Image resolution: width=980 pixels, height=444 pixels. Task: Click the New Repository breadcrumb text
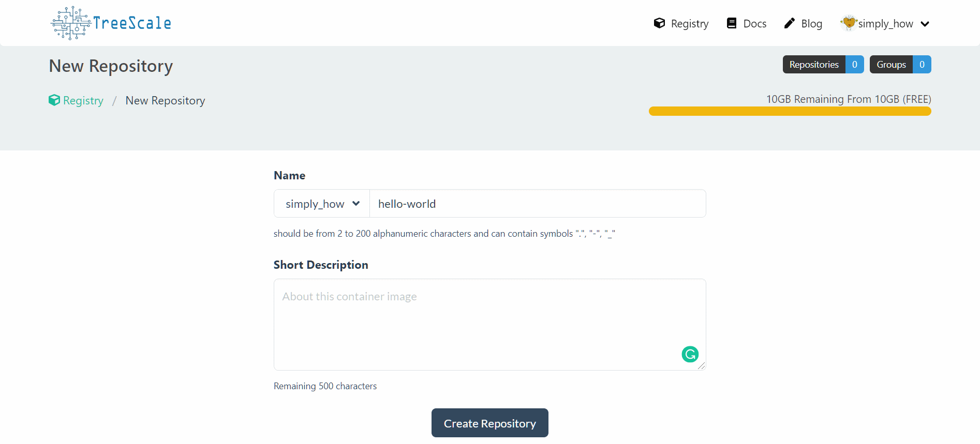(x=165, y=100)
